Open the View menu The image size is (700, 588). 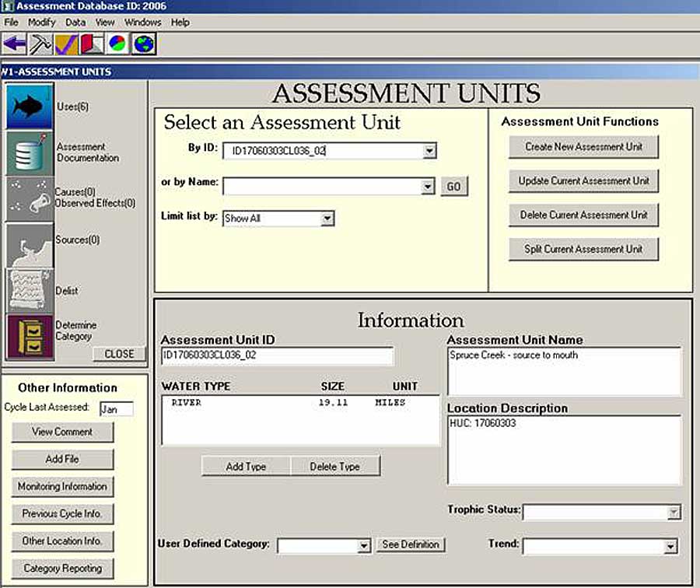105,23
